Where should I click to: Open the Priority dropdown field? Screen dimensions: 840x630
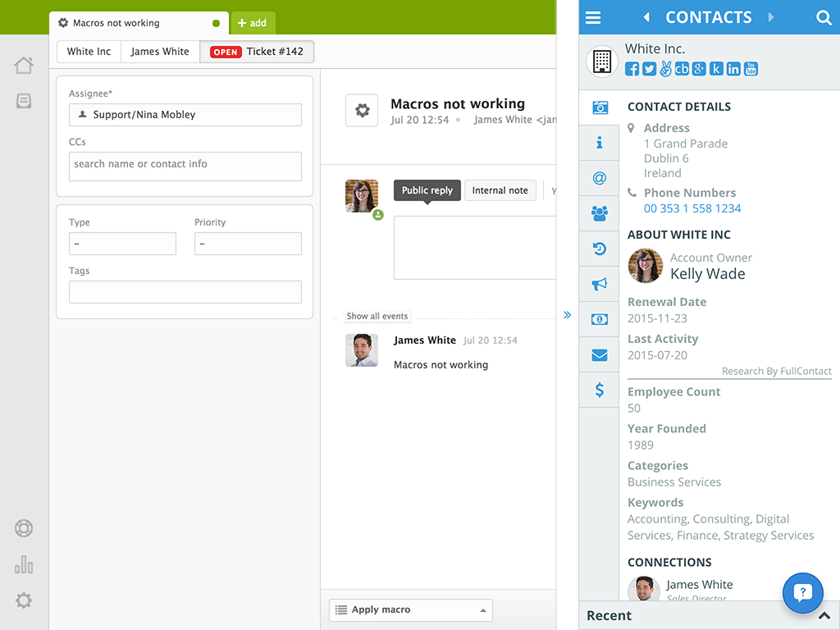[x=248, y=244]
